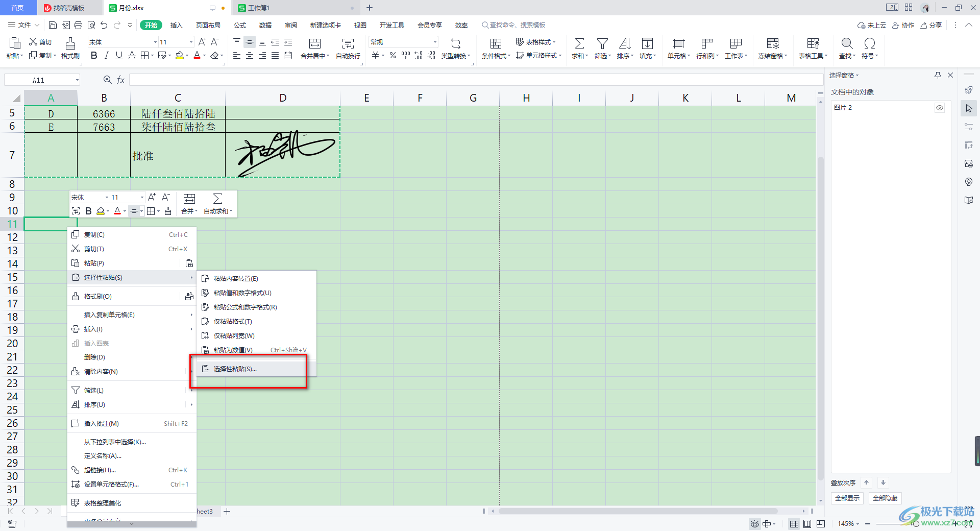Choose 选择性粘贴(S)... in submenu

(256, 369)
